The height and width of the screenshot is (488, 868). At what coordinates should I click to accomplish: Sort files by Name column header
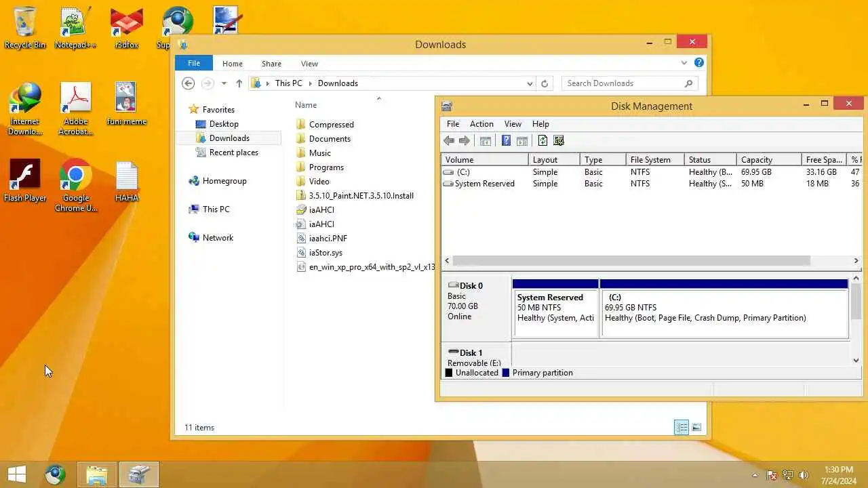point(306,105)
